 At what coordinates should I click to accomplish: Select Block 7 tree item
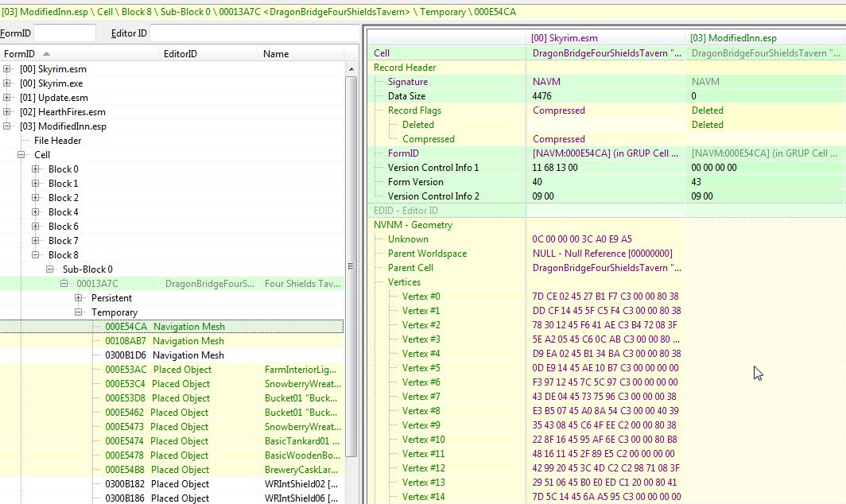pos(63,241)
